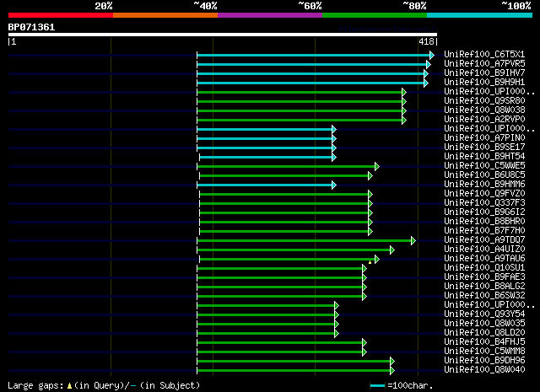Viewport: 540px width, 392px height.
Task: Click the arrowhead ending the Q8W040 alignment
Action: click(x=391, y=371)
